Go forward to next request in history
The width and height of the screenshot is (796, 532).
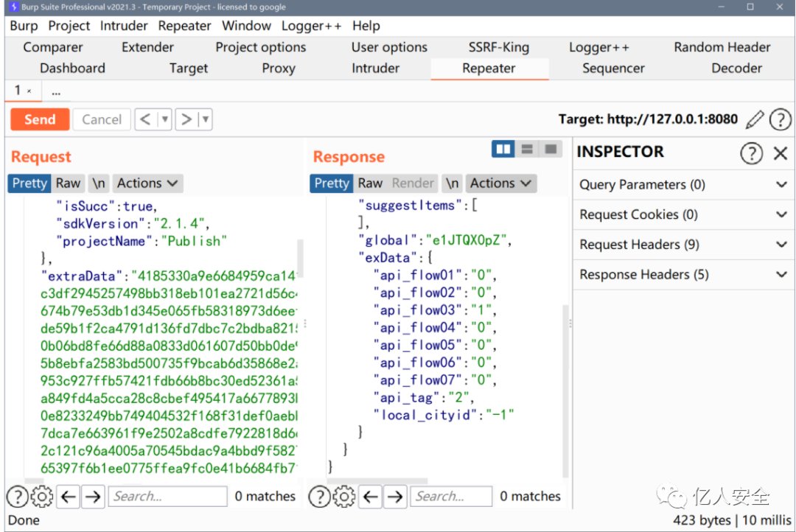point(186,120)
